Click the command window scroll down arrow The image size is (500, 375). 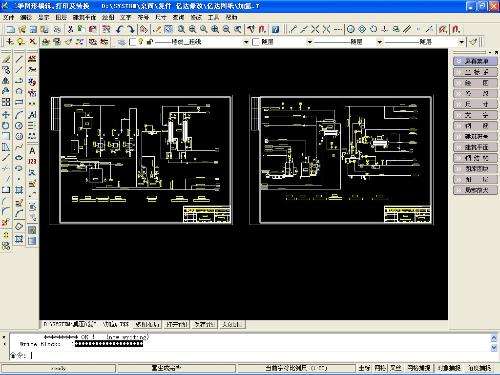click(x=494, y=348)
